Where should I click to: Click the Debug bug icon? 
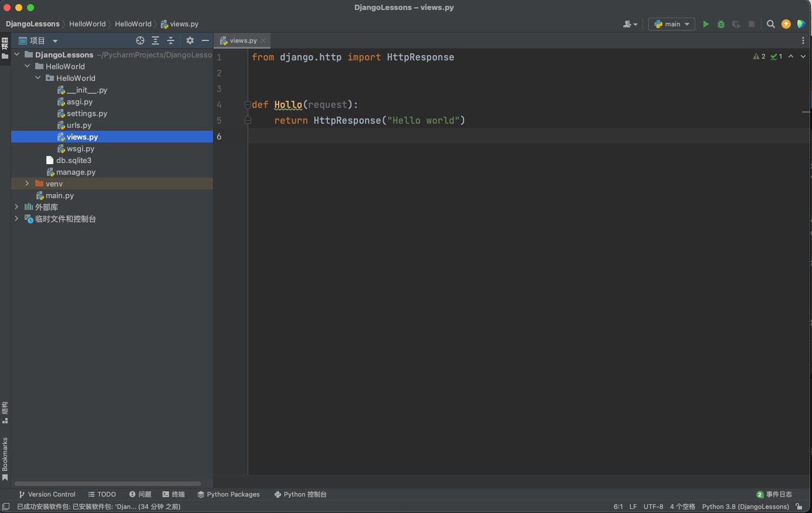tap(721, 24)
